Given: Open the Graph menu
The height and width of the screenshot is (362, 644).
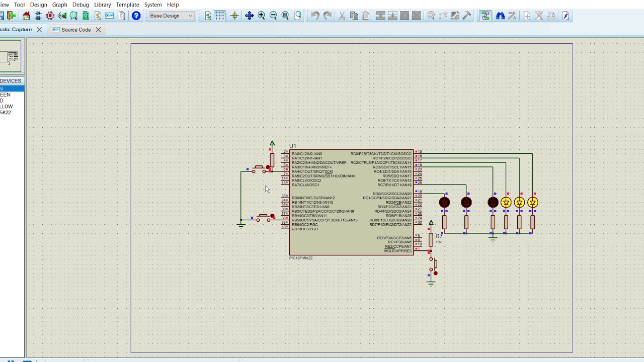Looking at the screenshot, I should 59,5.
